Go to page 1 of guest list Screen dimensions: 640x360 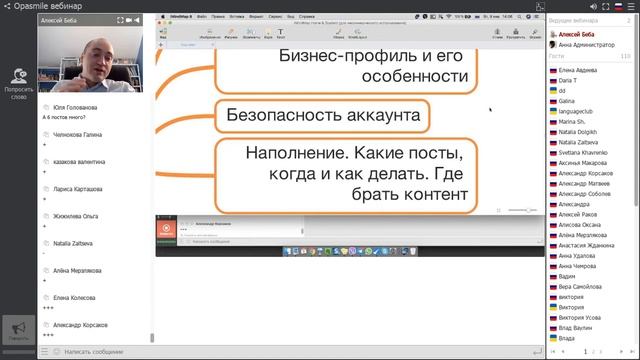585,351
